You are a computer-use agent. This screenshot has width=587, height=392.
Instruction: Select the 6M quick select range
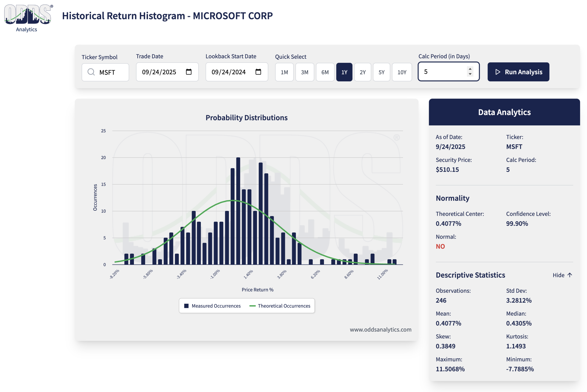click(325, 72)
